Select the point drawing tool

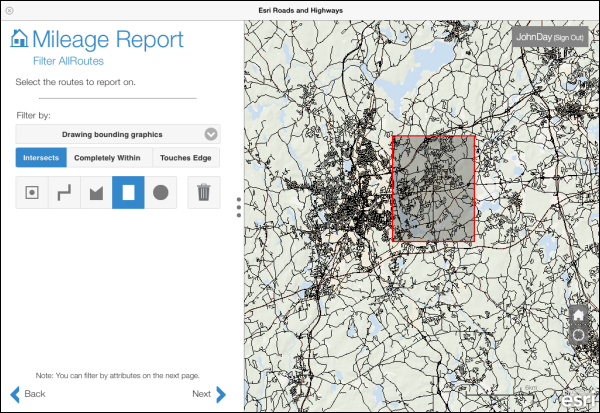32,192
